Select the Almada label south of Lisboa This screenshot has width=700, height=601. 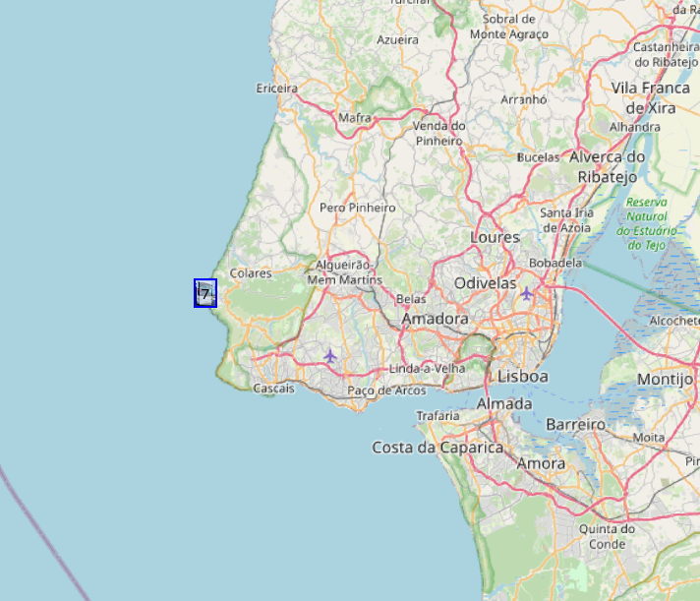point(504,404)
